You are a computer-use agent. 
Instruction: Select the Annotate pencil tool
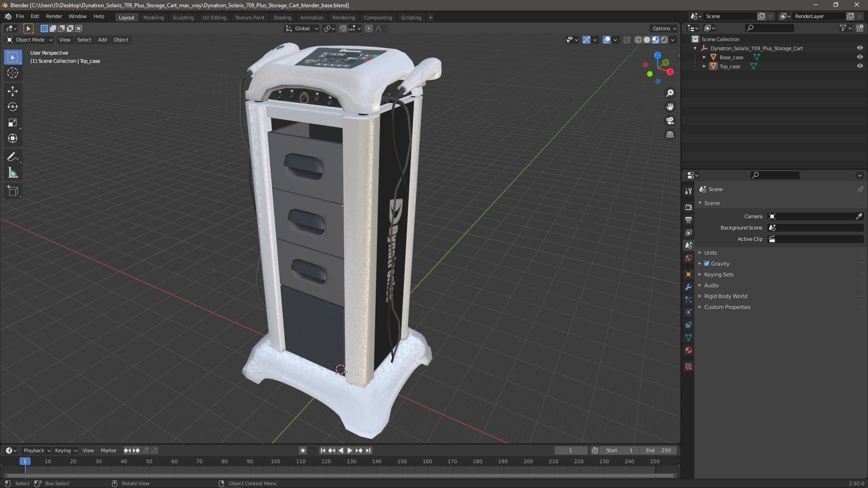(13, 157)
